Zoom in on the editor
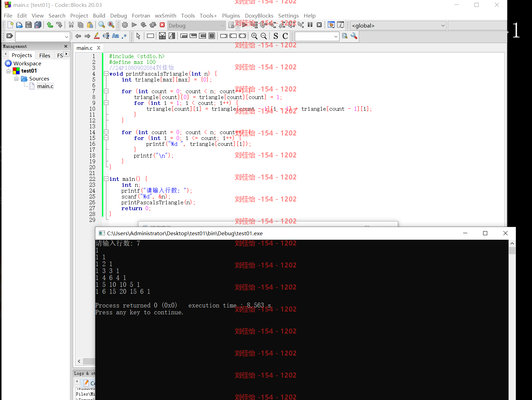Screen dimensions: 532x400 (254, 36)
